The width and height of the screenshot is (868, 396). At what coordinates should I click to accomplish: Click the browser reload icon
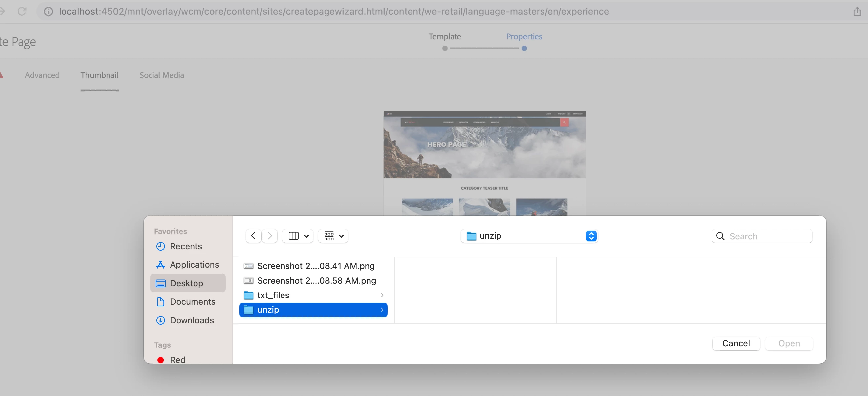(x=22, y=12)
